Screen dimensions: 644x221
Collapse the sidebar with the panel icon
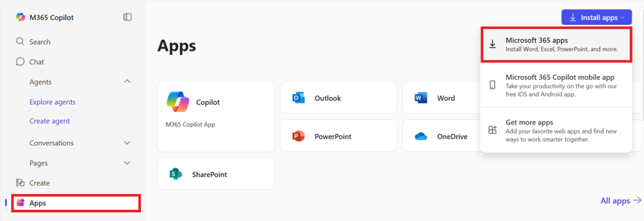tap(127, 17)
